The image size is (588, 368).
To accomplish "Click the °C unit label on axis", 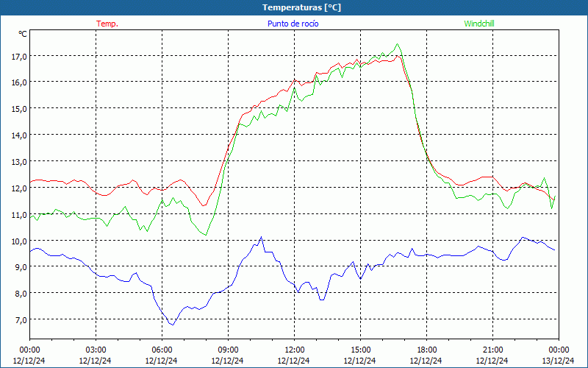I will pos(23,34).
